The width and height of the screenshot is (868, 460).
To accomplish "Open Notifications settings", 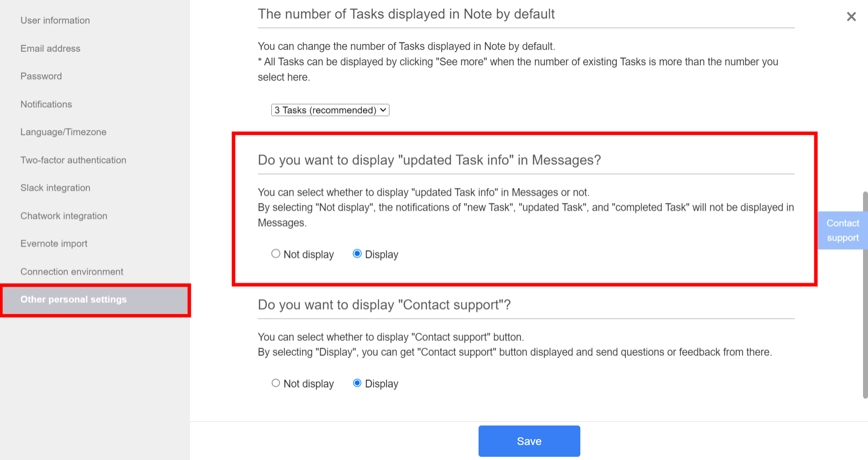I will (46, 104).
